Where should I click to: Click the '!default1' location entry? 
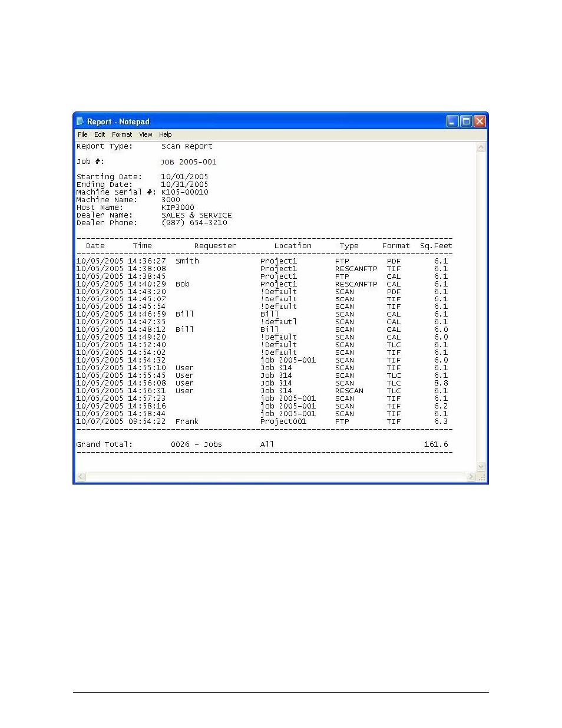[x=279, y=322]
